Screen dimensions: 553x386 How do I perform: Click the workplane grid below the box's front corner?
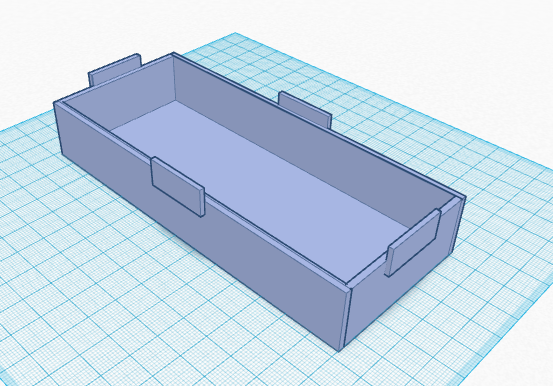[339, 369]
